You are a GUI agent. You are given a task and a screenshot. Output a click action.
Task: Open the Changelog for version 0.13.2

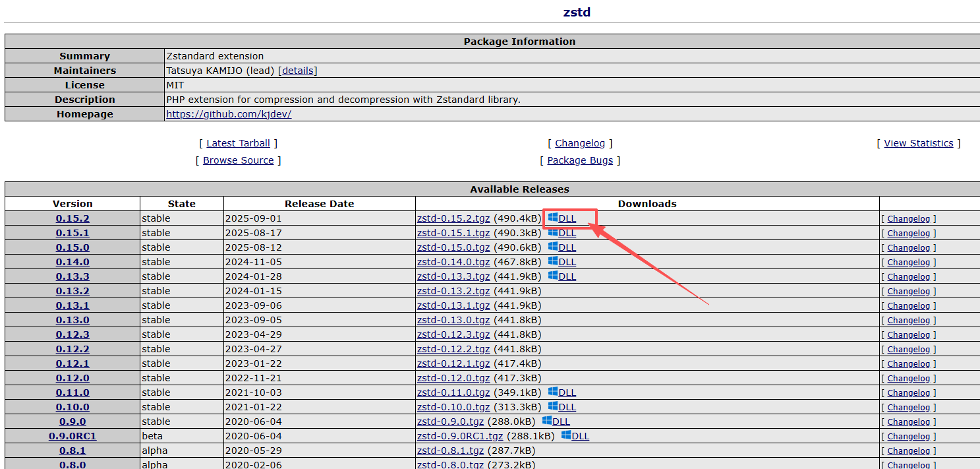pyautogui.click(x=908, y=292)
